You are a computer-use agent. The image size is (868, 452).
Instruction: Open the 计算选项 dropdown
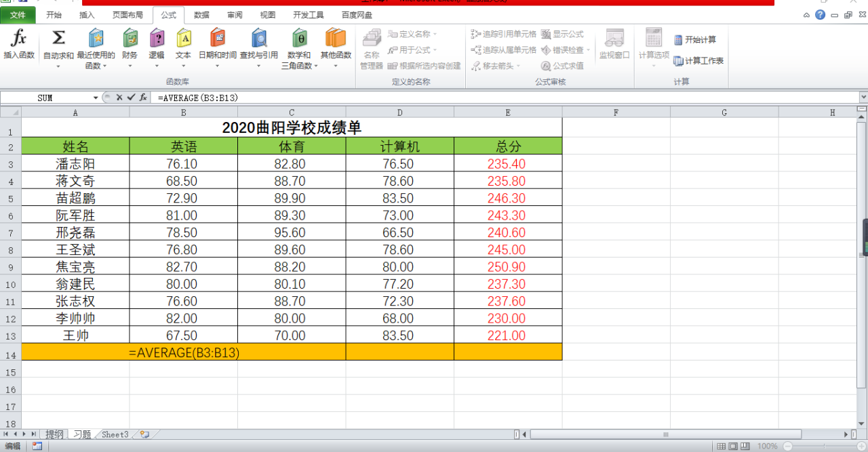654,49
